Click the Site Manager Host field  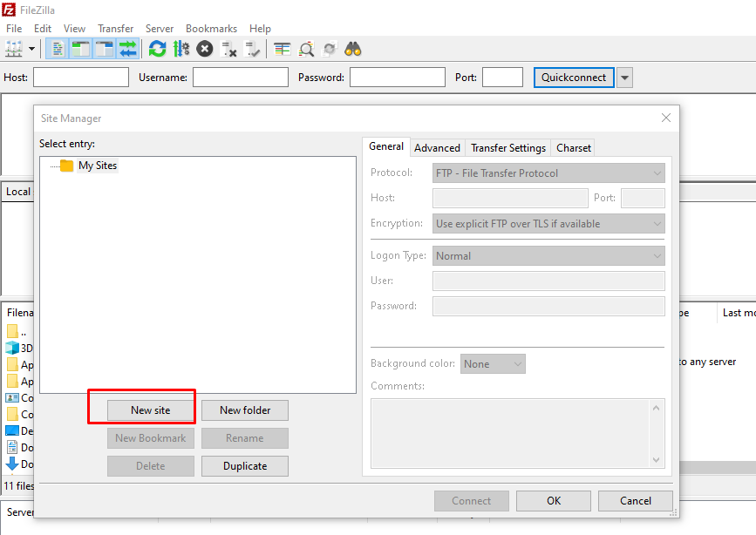point(510,198)
